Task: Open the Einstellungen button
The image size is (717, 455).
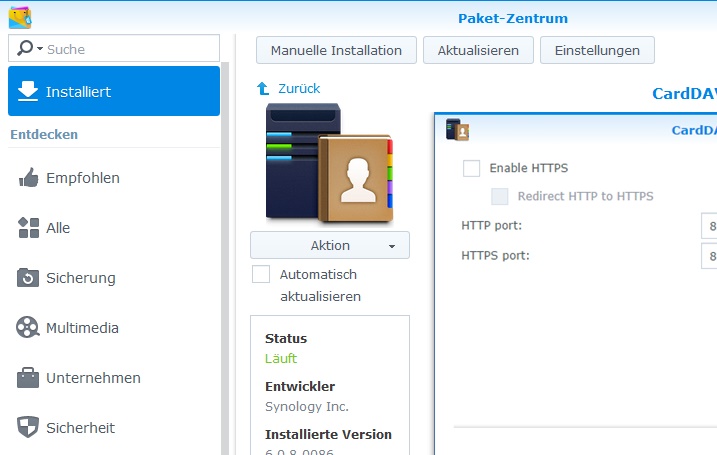Action: tap(597, 50)
